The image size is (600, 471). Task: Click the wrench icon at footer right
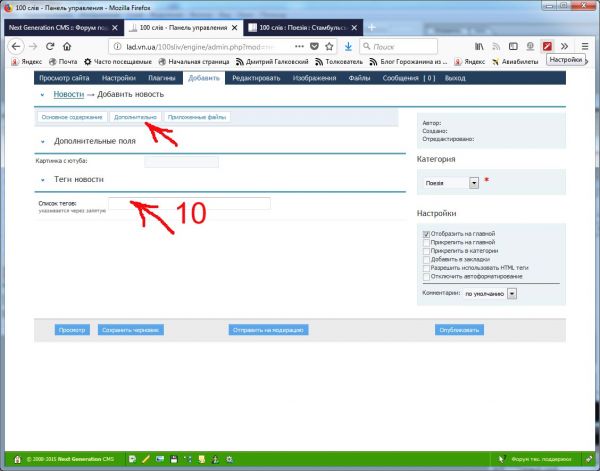(x=589, y=459)
